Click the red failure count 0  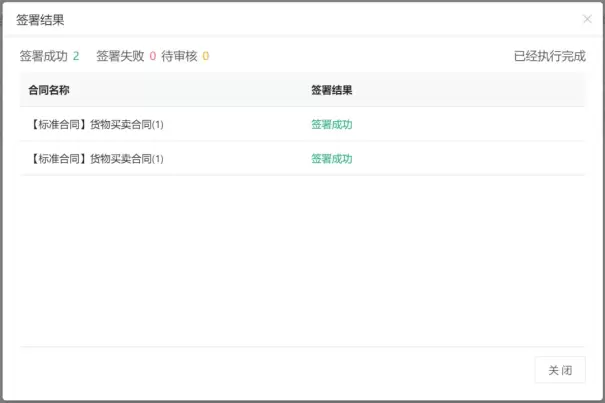153,56
